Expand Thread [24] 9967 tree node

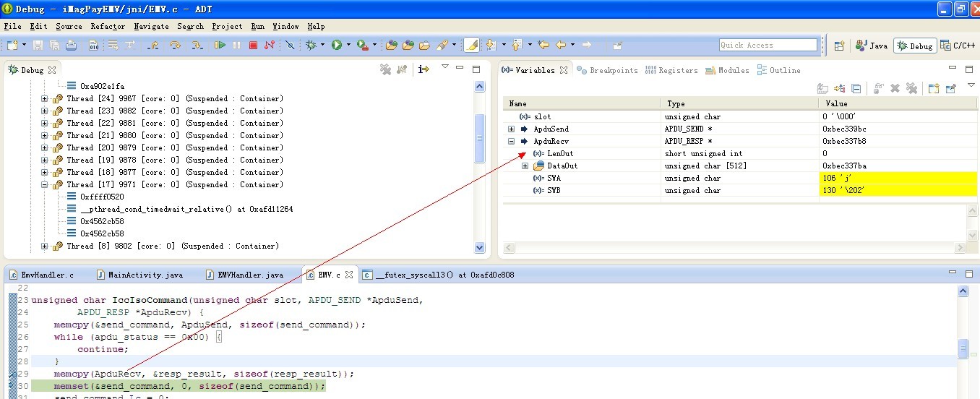point(45,99)
